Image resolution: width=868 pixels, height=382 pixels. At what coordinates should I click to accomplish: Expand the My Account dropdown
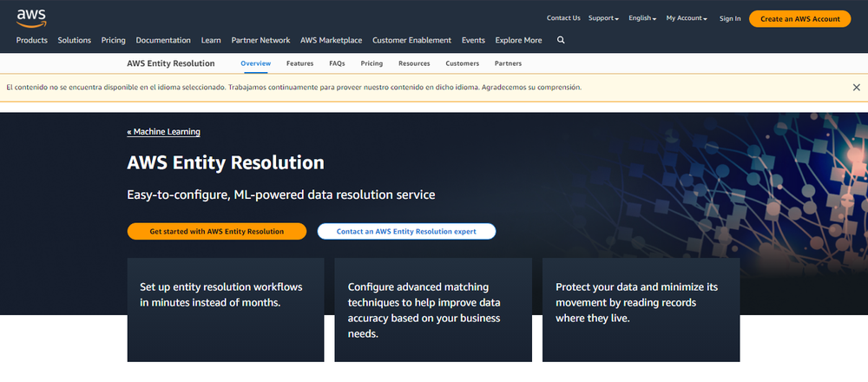coord(687,18)
